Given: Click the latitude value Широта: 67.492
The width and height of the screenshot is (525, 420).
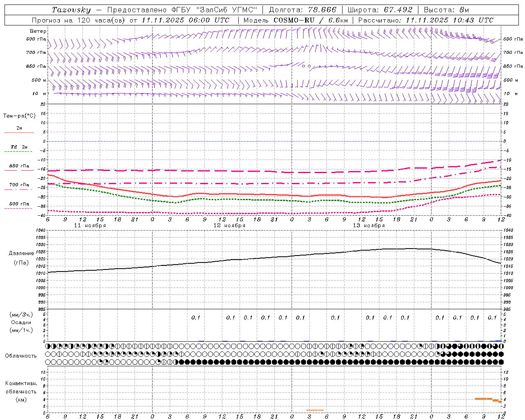Looking at the screenshot, I should click(x=380, y=10).
